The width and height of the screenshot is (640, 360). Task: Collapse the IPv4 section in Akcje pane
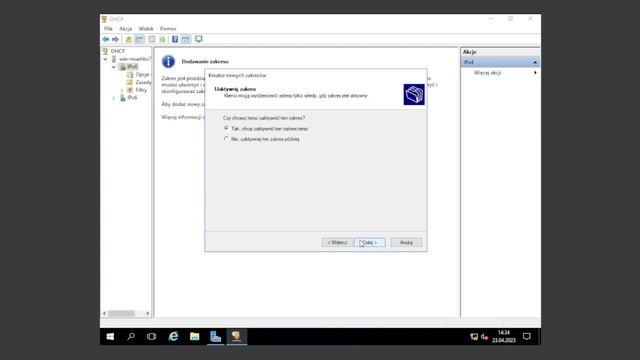[535, 62]
